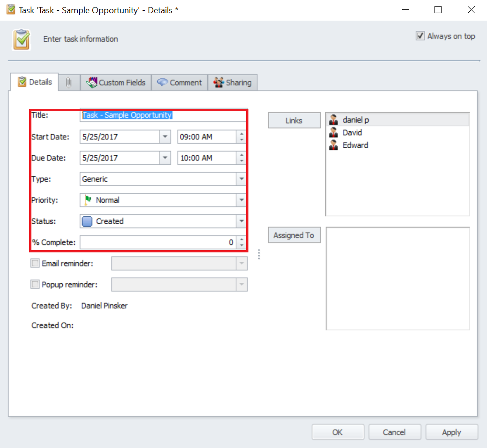Click the vertical splitter dots handle
This screenshot has width=487, height=448.
pyautogui.click(x=259, y=254)
